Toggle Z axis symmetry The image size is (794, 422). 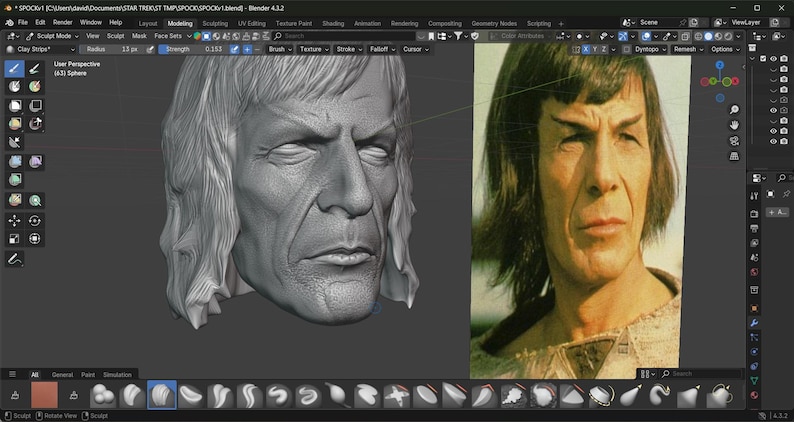(604, 49)
